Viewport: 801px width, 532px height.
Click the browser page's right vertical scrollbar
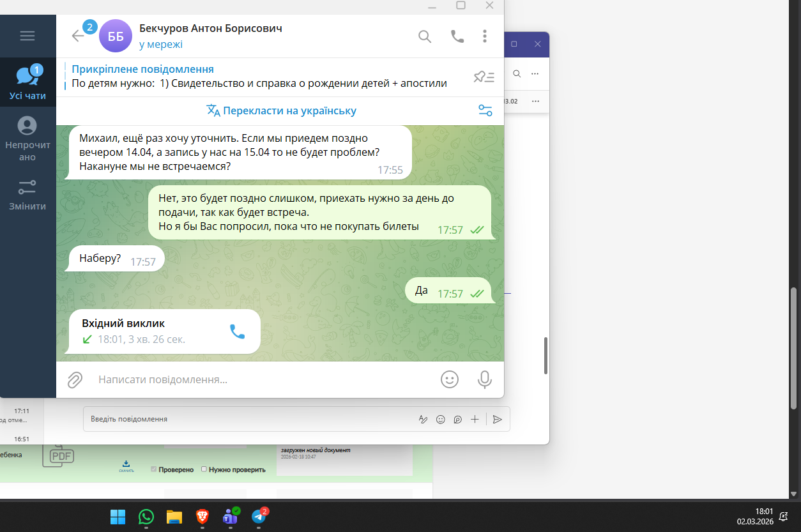point(794,348)
